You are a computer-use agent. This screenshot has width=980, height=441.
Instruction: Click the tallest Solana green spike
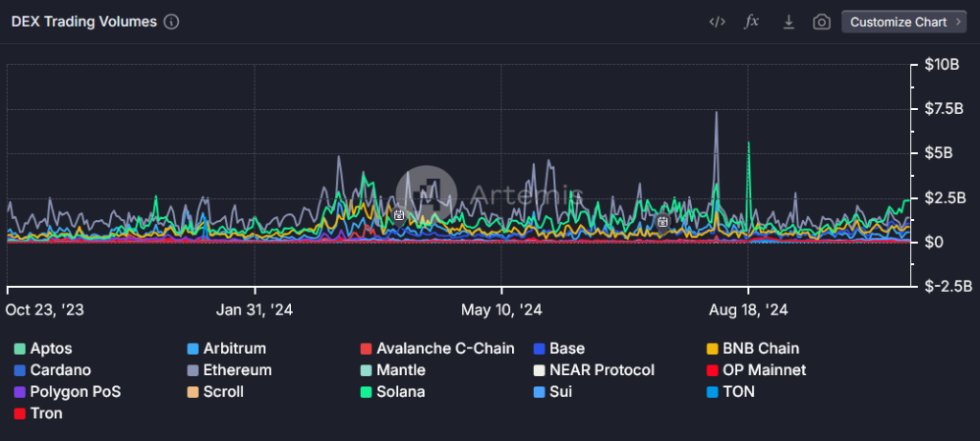(748, 144)
